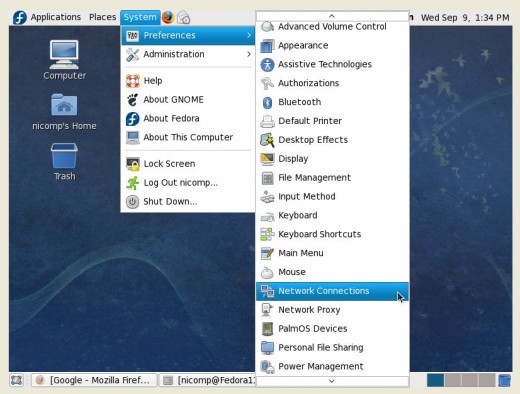Click the GNOME foot icon
This screenshot has width=520, height=394.
coord(133,100)
